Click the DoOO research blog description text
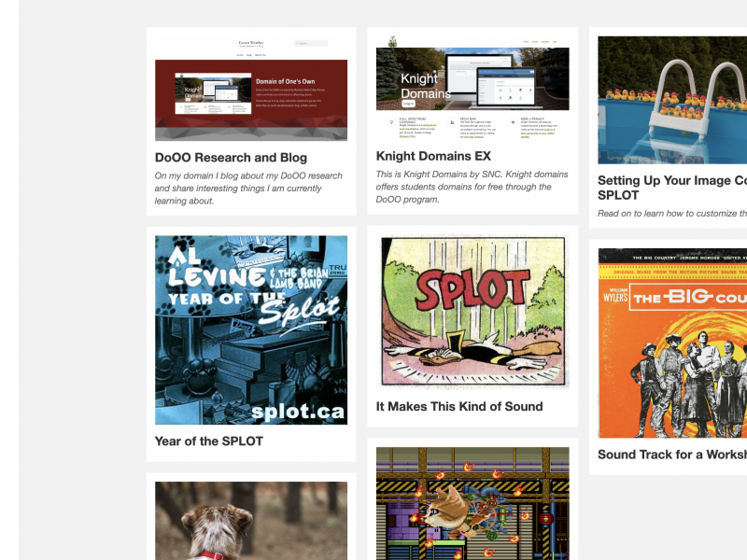747x560 pixels. pyautogui.click(x=248, y=189)
